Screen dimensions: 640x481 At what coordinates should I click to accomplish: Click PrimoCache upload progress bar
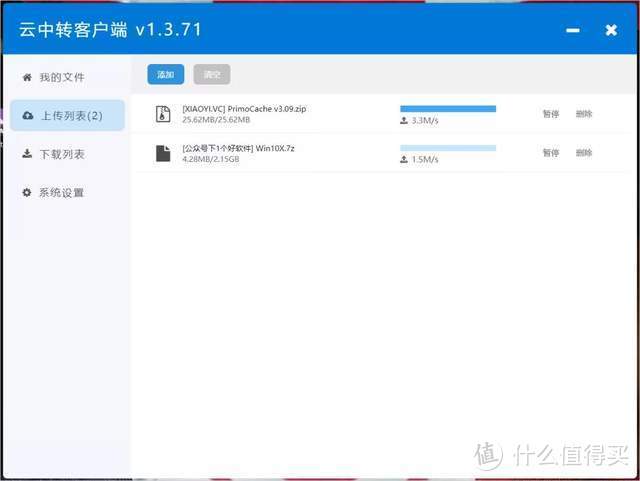pyautogui.click(x=448, y=109)
